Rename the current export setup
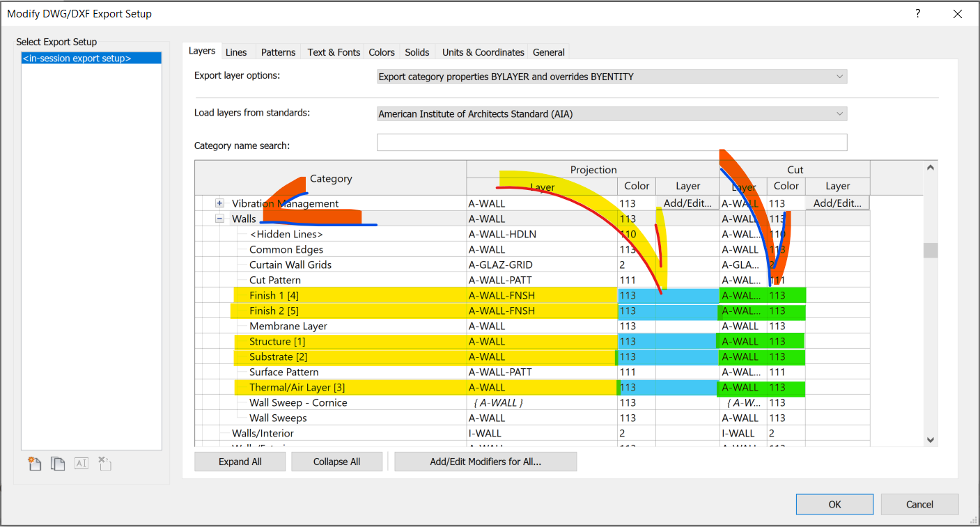This screenshot has height=527, width=980. pos(81,463)
